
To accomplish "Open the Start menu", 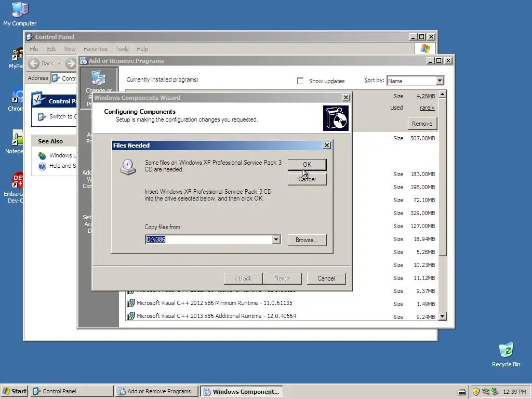I will click(14, 391).
